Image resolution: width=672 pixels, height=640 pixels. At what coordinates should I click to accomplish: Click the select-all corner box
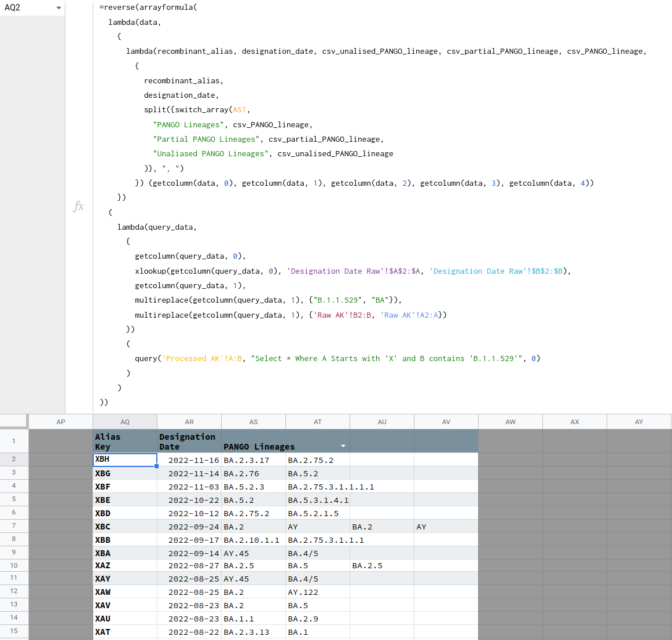[14, 421]
